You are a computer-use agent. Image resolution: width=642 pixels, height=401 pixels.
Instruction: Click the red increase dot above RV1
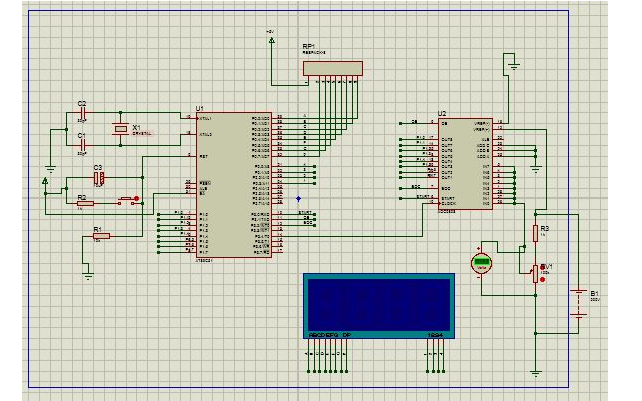[543, 267]
